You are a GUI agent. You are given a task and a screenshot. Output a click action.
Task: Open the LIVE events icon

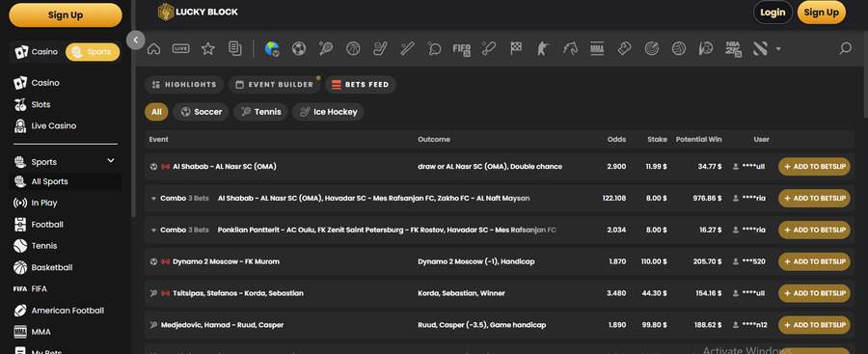point(180,49)
